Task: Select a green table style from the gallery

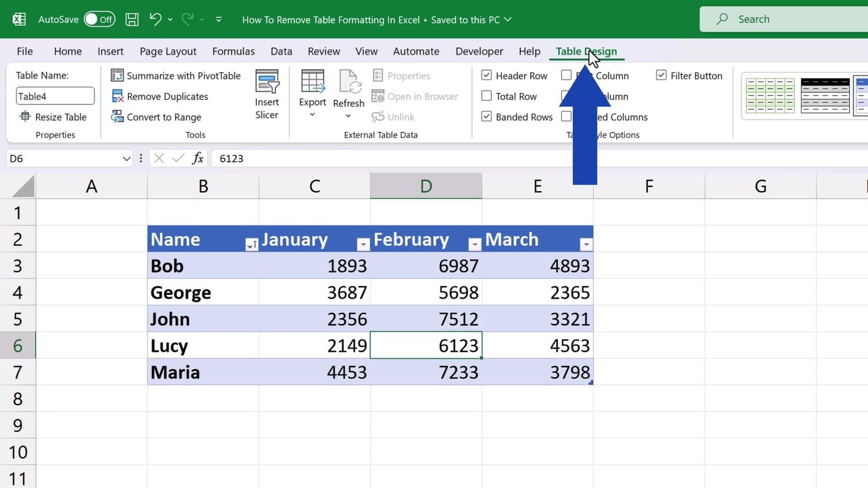Action: tap(770, 96)
